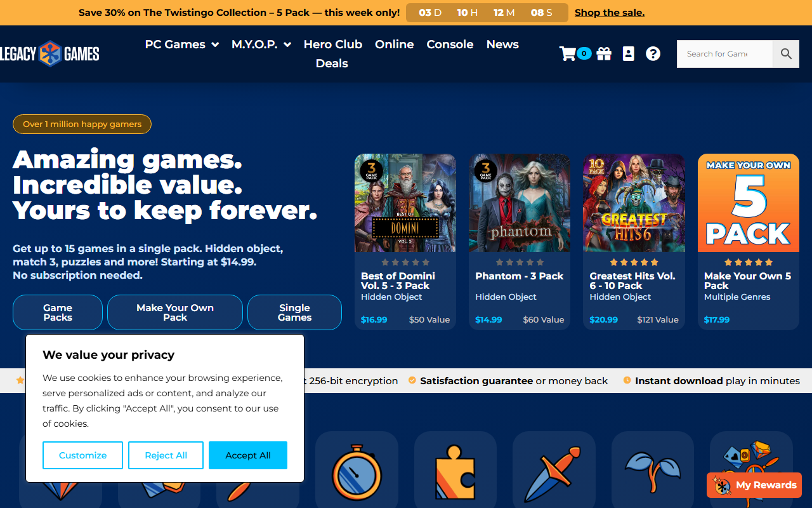This screenshot has width=812, height=508.
Task: Open the Best of Domini Vol. 5 cover image
Action: pyautogui.click(x=405, y=203)
